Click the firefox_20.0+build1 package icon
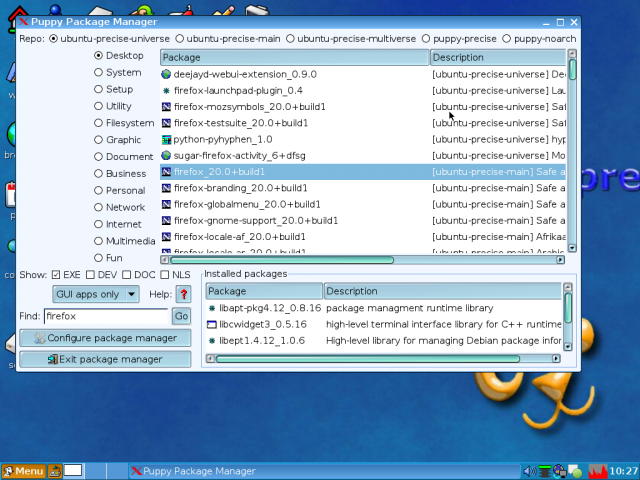 pos(166,172)
